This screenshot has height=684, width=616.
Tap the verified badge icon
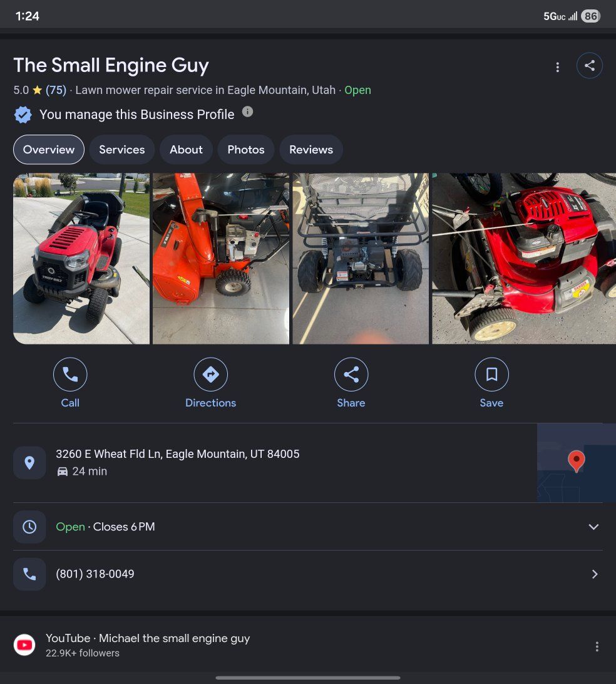pyautogui.click(x=23, y=115)
